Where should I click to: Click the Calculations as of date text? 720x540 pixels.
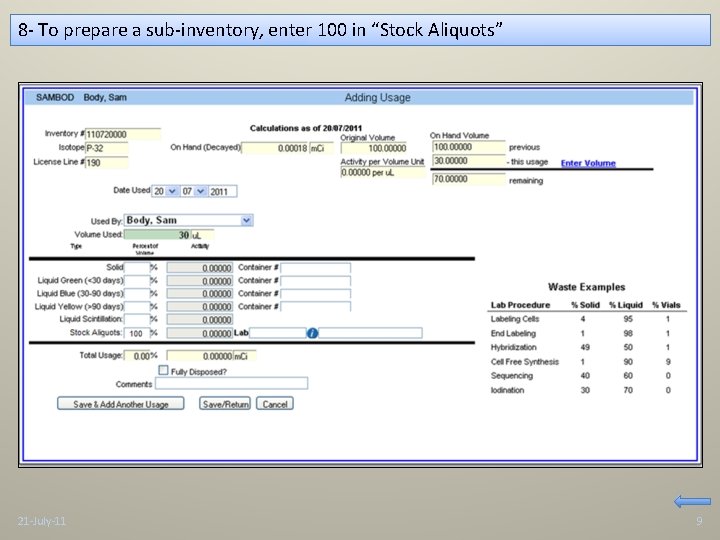pyautogui.click(x=306, y=128)
